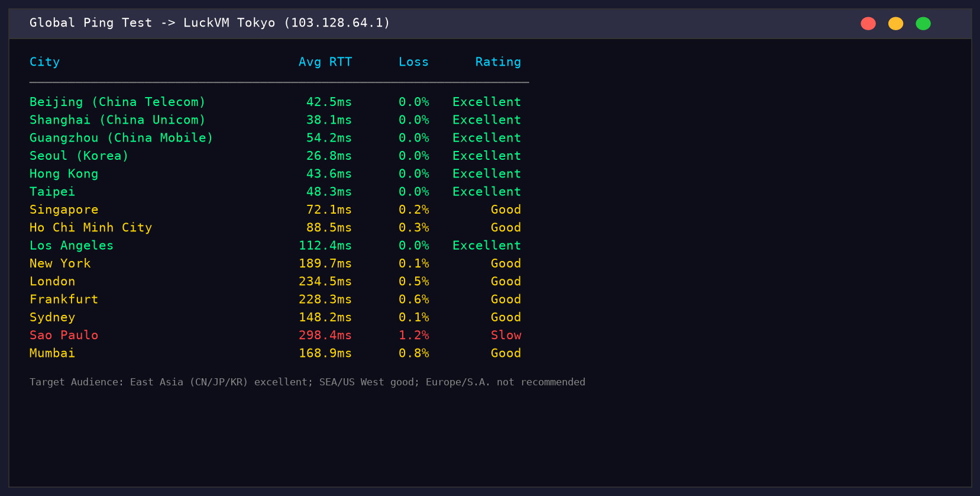Viewport: 980px width, 496px height.
Task: Select the 'Sao Paulo' city name
Action: [64, 335]
